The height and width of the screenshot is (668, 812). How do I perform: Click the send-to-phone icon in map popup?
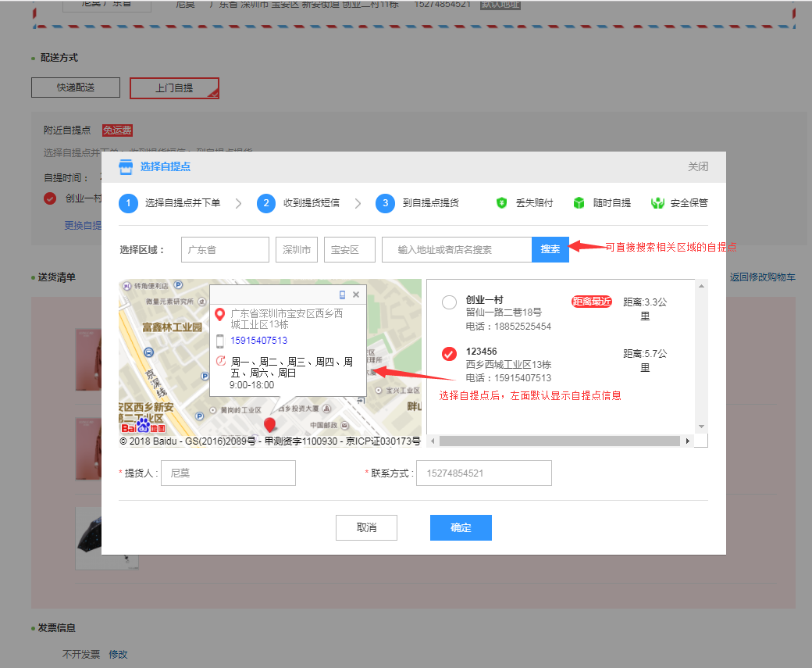342,295
